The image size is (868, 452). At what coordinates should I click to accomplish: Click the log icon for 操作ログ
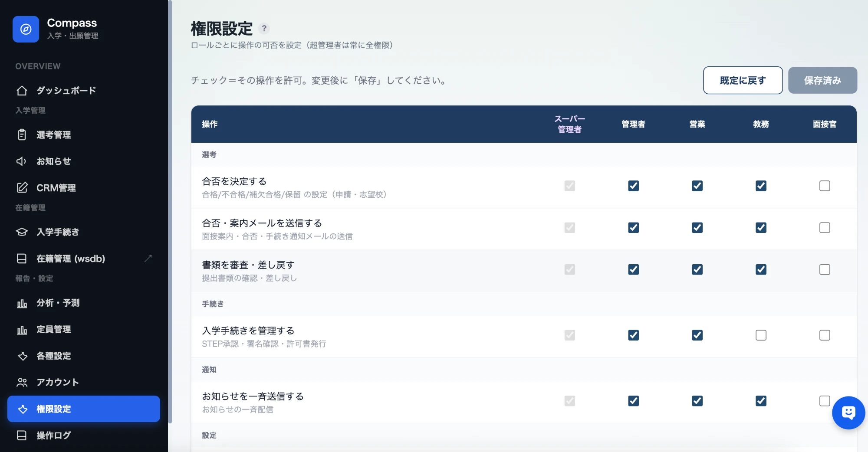pos(22,436)
